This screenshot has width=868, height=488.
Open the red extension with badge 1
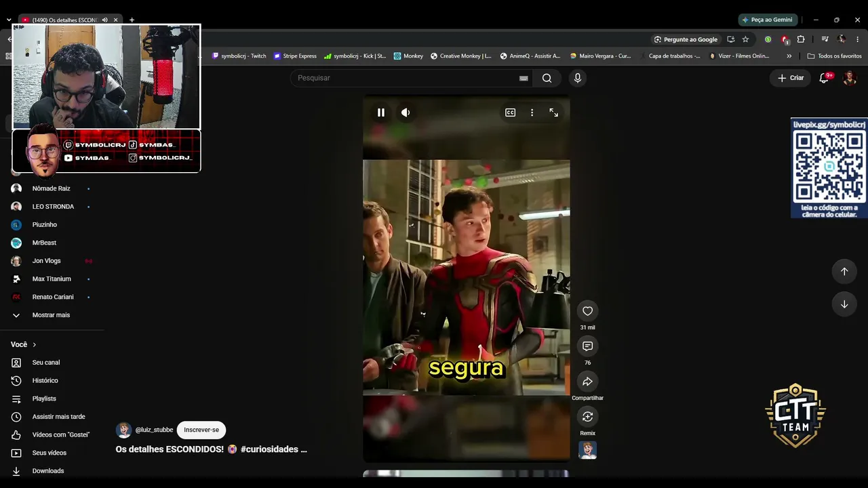coord(785,39)
